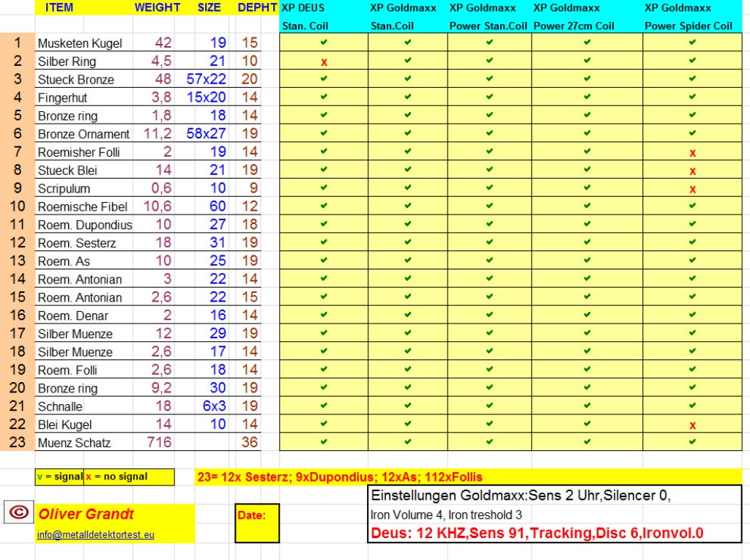Select Muenz Schatz checkmark under Power Spider Coil
This screenshot has width=750, height=560.
click(x=692, y=442)
